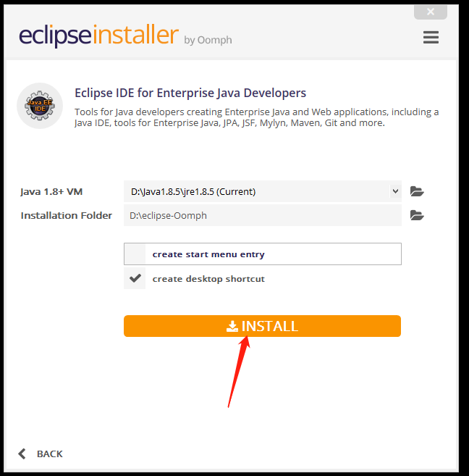Click the back chevron arrow icon
Screen dimensions: 469x476
click(22, 454)
